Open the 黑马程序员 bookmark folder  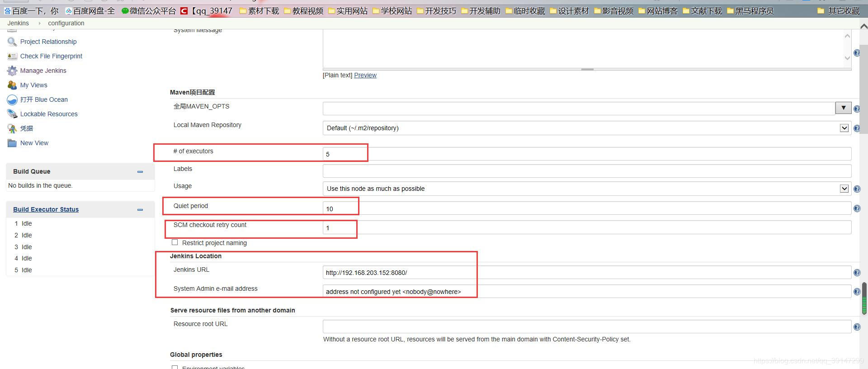[x=750, y=11]
